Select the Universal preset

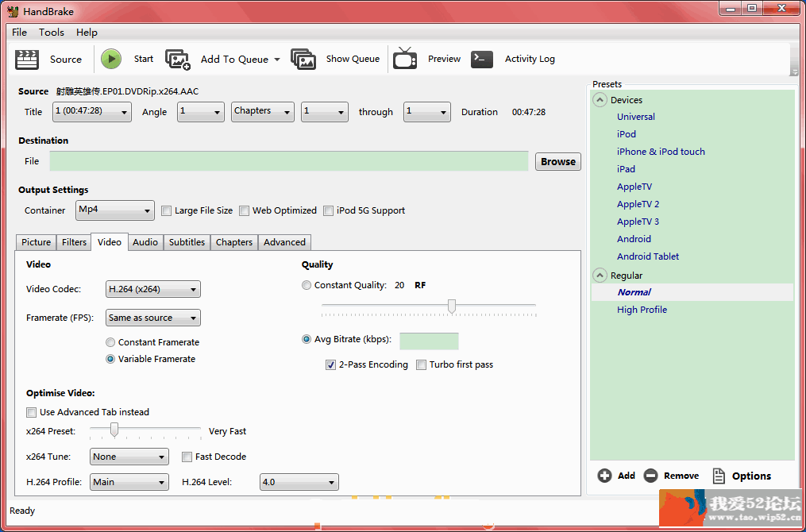pyautogui.click(x=636, y=117)
